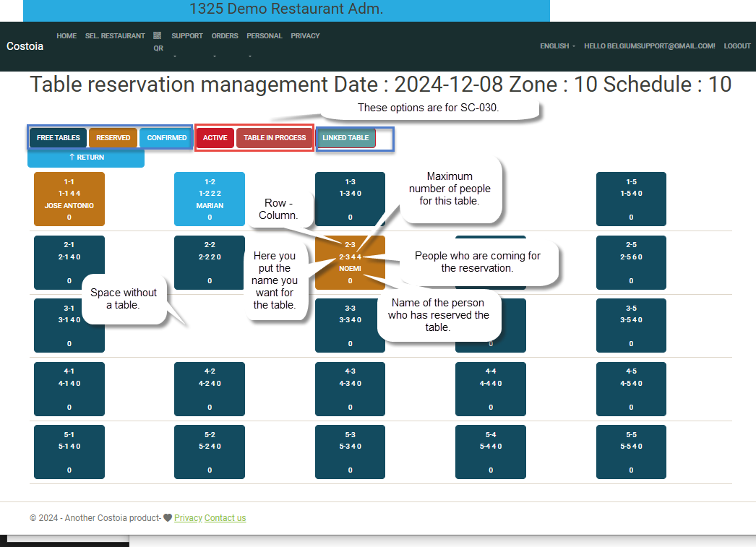
Task: Click the Costoia brand logo
Action: pos(25,46)
